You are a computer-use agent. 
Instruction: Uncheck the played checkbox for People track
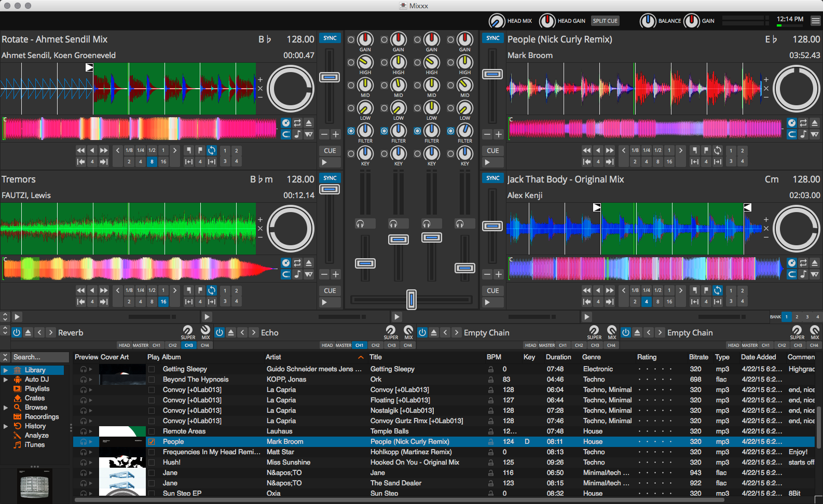(x=152, y=442)
